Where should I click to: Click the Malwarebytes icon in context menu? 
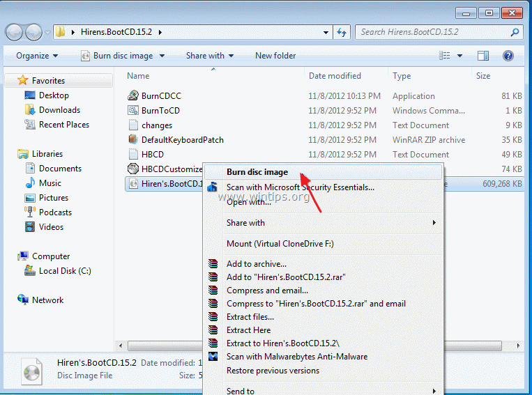[213, 357]
